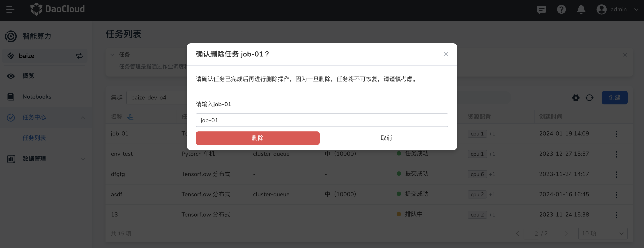Collapse the 任务中心 section in the sidebar
Screen dimensions: 644x248
point(83,117)
